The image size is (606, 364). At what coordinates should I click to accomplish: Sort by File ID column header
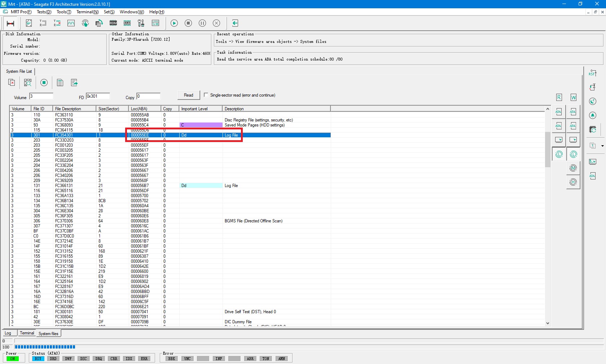[x=42, y=109]
